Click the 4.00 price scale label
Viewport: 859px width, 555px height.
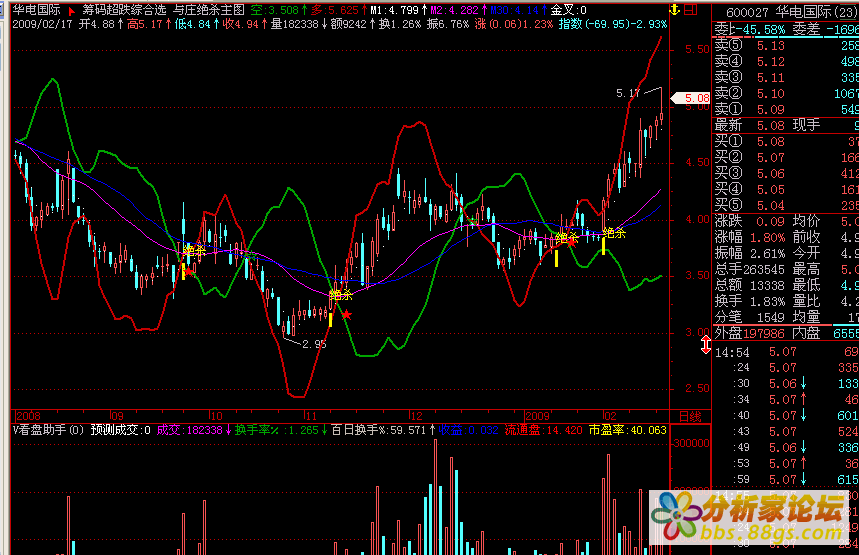[x=697, y=219]
